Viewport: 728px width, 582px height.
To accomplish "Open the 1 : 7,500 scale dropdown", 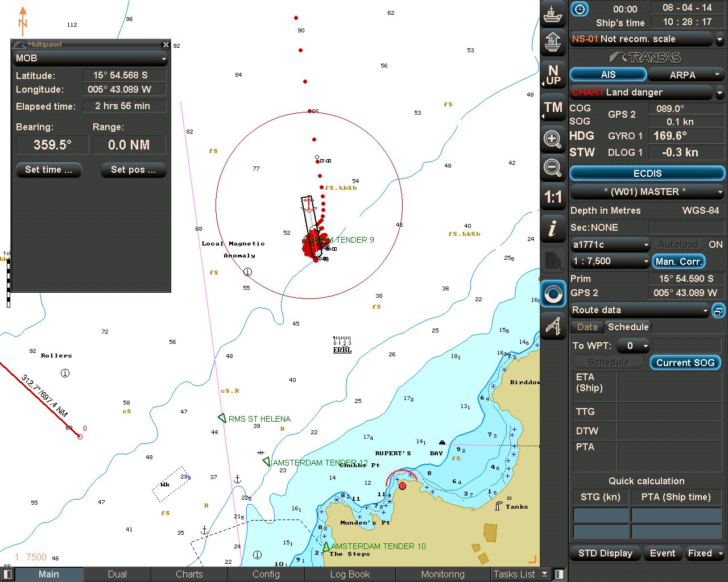I will (x=610, y=261).
